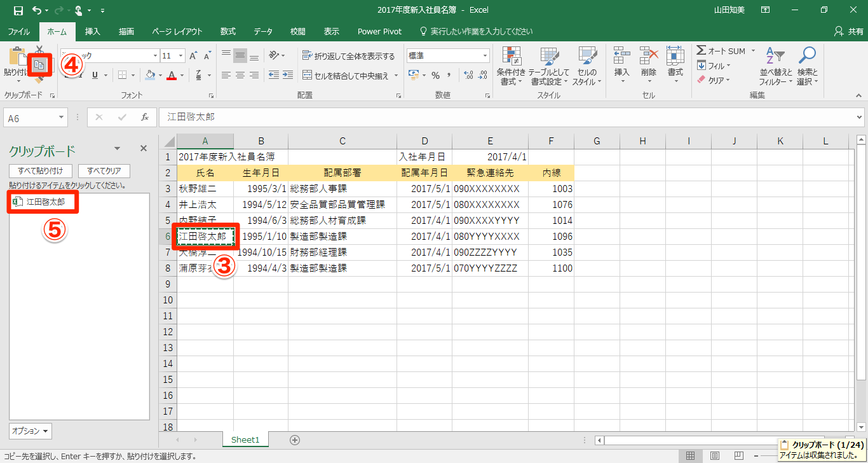Decrease decimal places
868x463 pixels.
click(x=483, y=75)
